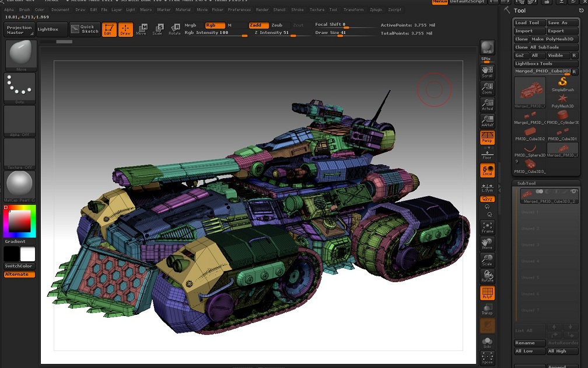588x368 pixels.
Task: Open the Preferences menu
Action: (239, 10)
